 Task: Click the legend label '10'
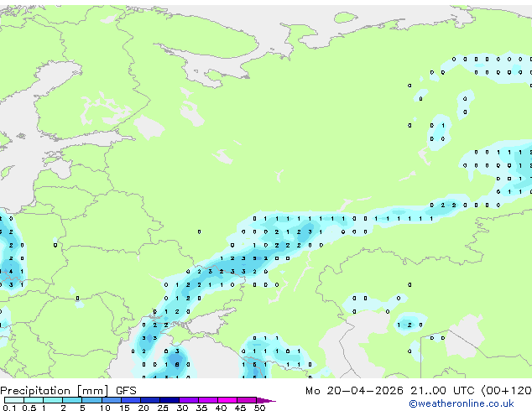105,408
